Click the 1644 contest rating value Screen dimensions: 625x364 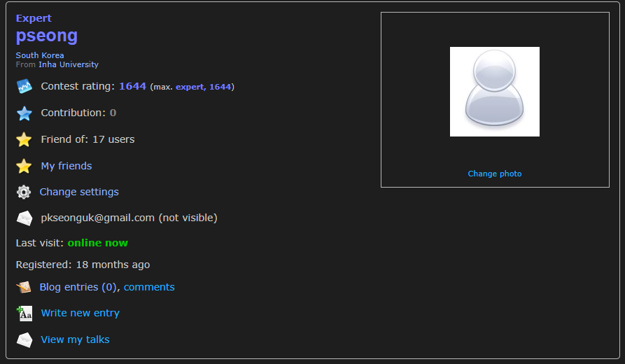point(133,86)
